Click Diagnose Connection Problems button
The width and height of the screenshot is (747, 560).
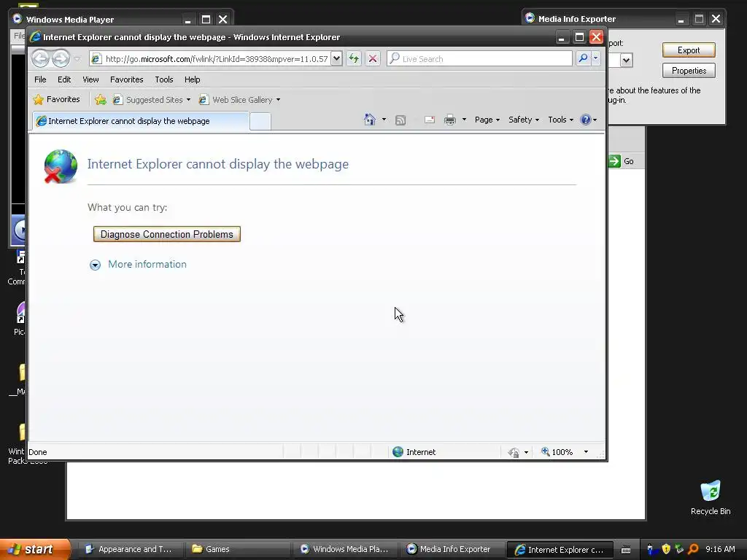pos(167,234)
